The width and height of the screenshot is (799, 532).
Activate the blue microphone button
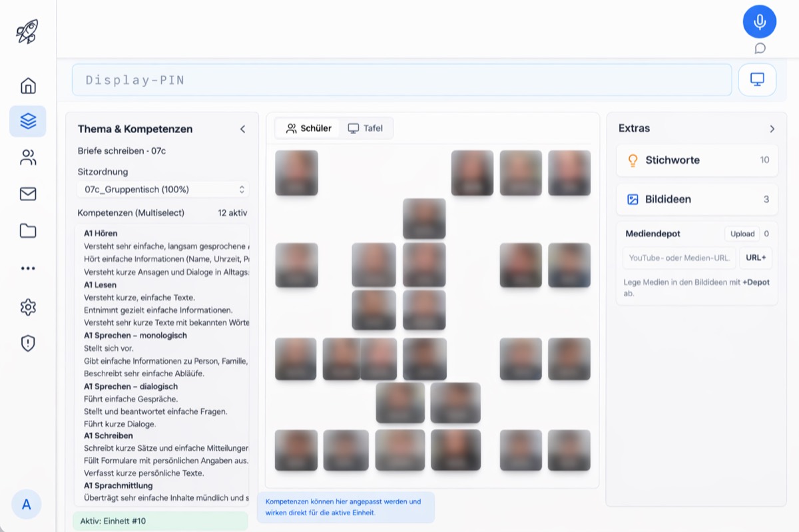coord(759,22)
